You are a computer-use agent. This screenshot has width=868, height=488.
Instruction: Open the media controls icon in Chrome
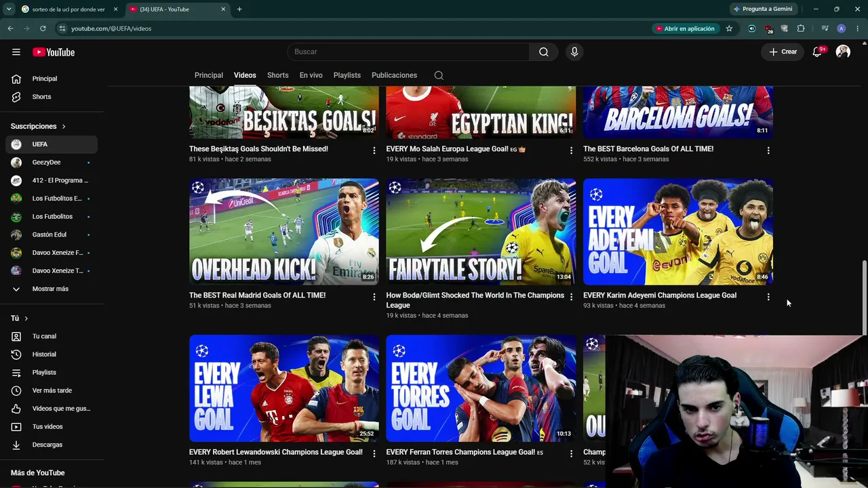point(825,28)
